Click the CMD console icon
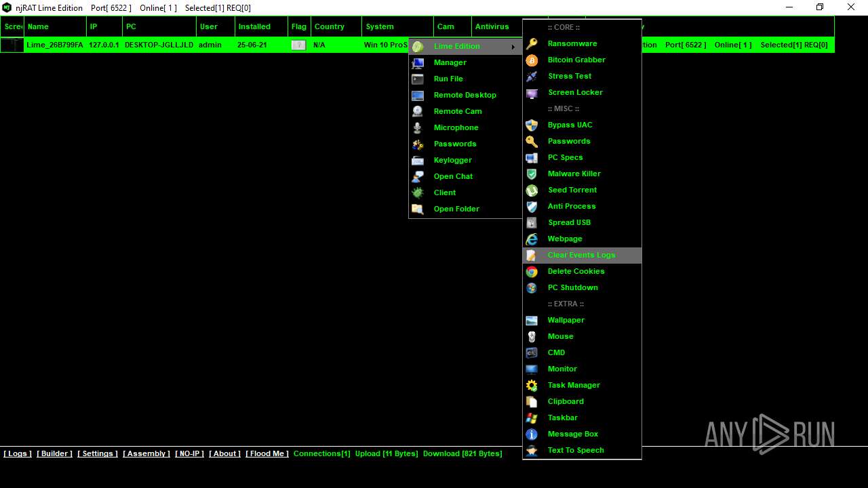Viewport: 868px width, 488px height. click(x=532, y=353)
